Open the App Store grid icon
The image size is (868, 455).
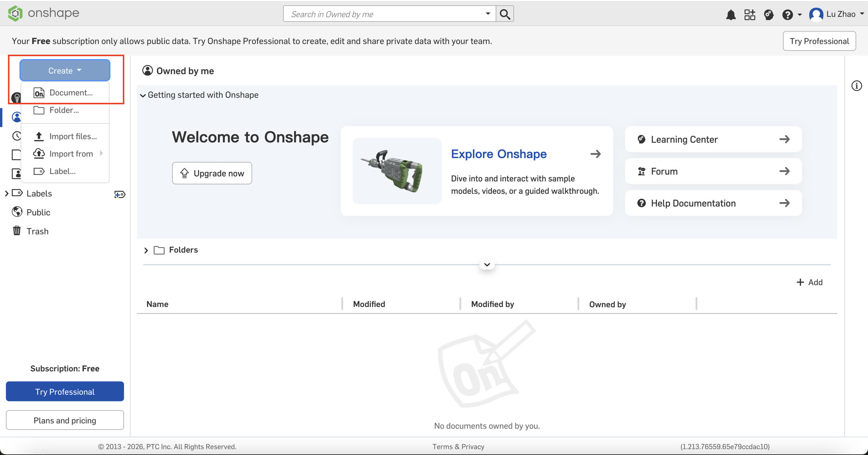tap(750, 15)
